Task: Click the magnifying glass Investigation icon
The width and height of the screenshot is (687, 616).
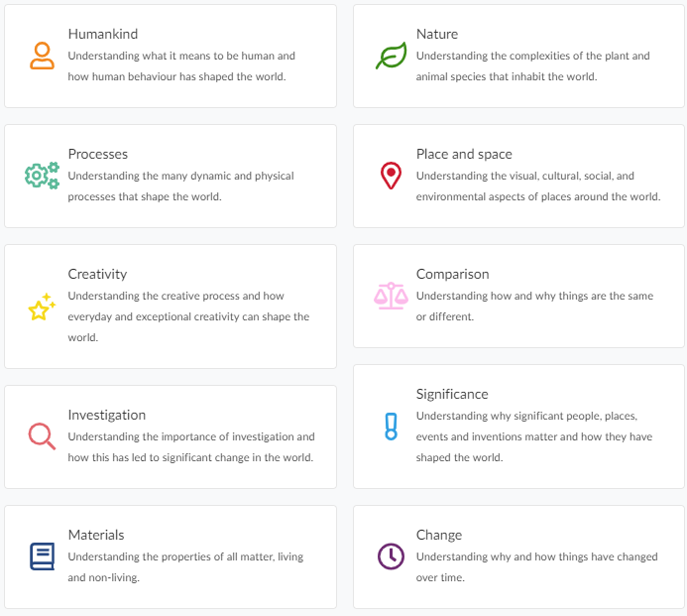Action: click(x=42, y=436)
